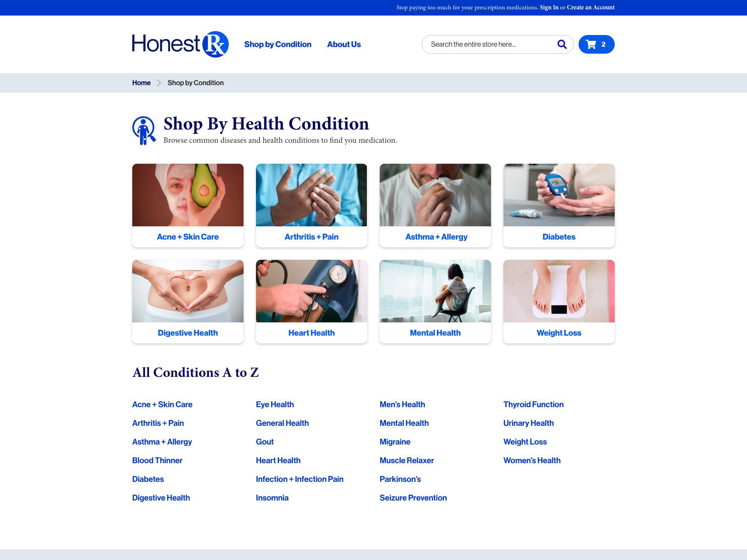Viewport: 747px width, 560px height.
Task: Click the About Us menu item
Action: pos(343,44)
